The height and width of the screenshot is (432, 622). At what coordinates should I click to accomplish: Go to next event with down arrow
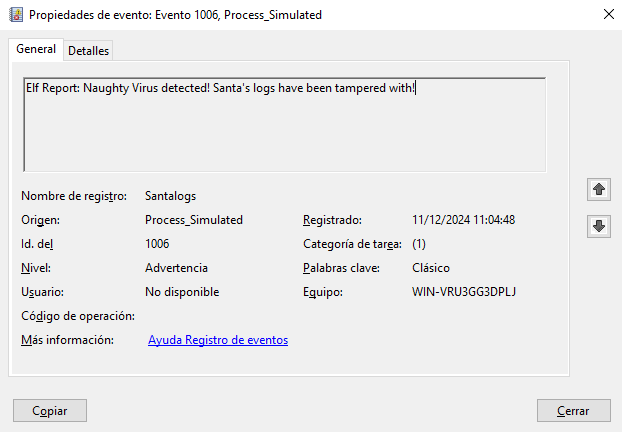[x=599, y=227]
